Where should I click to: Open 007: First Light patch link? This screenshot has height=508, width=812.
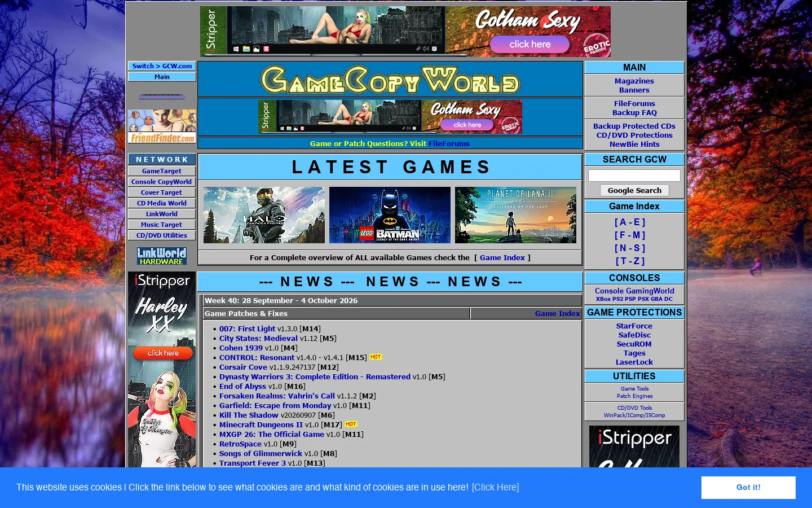[x=248, y=329]
